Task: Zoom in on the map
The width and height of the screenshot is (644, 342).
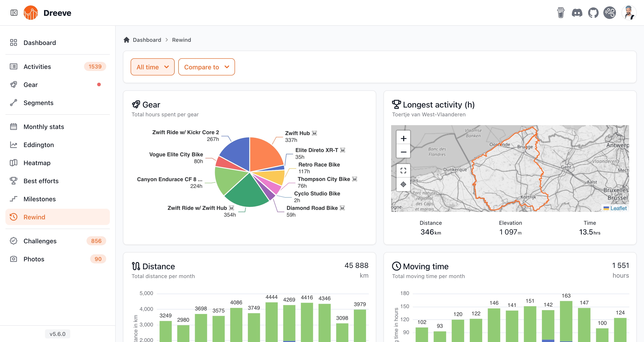Action: [x=403, y=138]
